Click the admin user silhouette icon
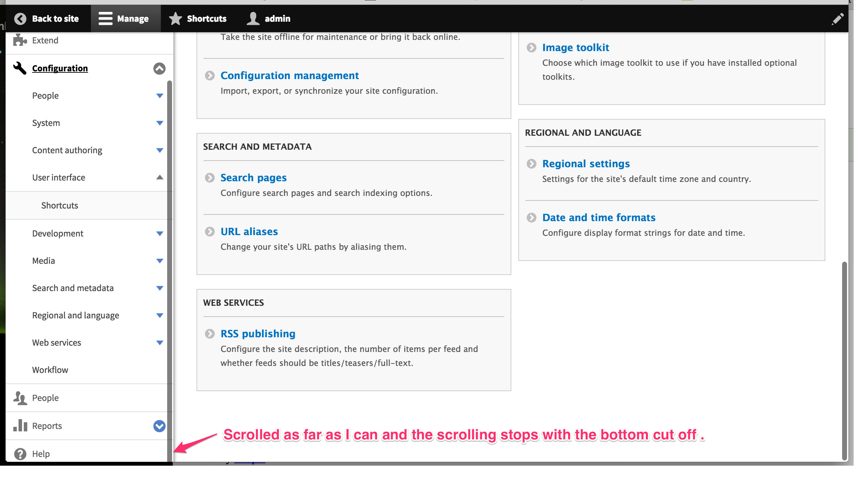The width and height of the screenshot is (868, 480). 253,19
